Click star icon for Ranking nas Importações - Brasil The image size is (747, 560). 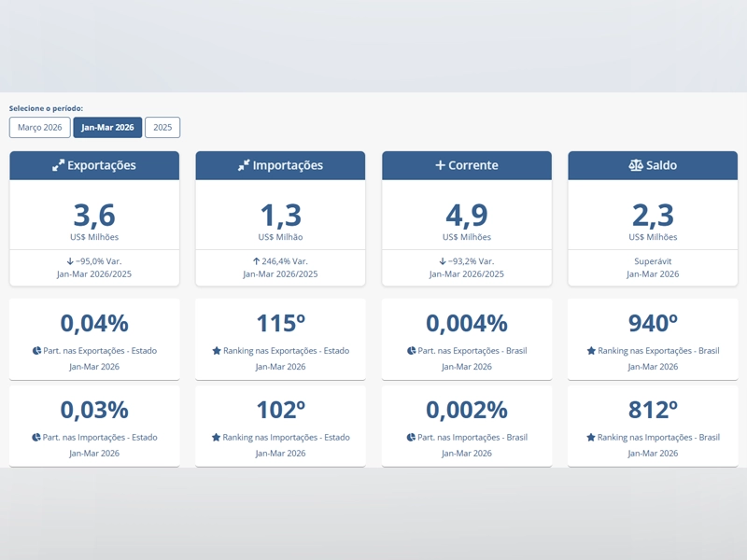pyautogui.click(x=591, y=437)
